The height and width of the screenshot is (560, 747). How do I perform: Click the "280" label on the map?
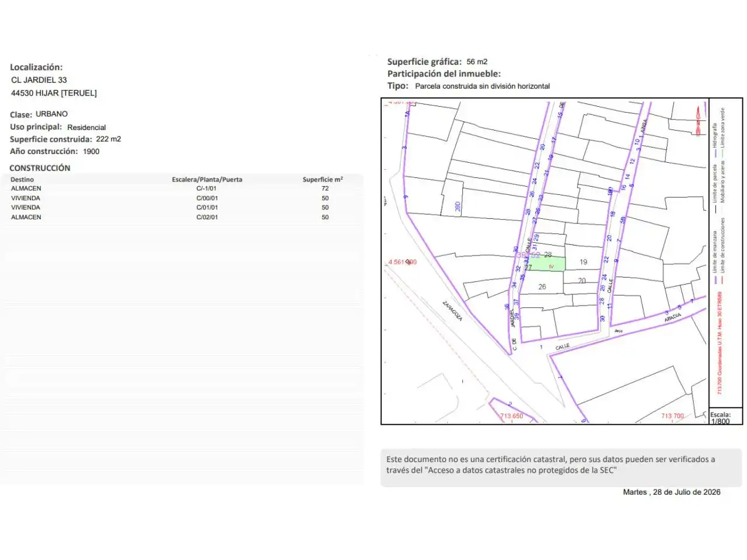[458, 206]
